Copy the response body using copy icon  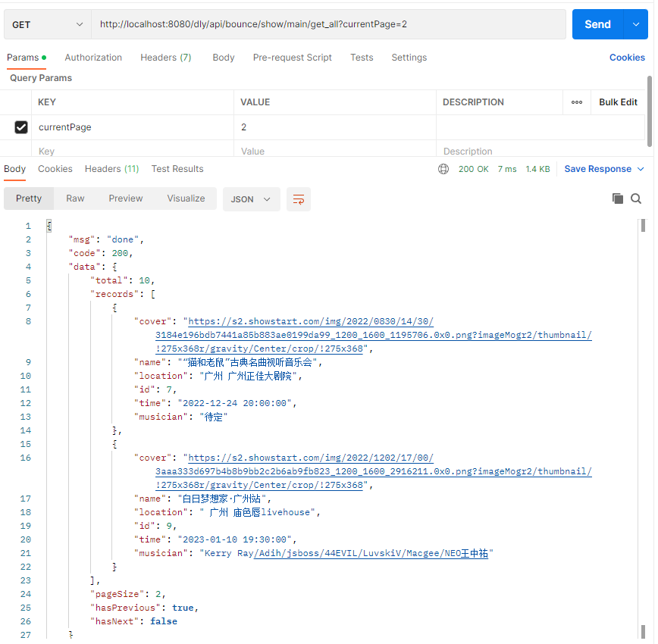(x=618, y=199)
